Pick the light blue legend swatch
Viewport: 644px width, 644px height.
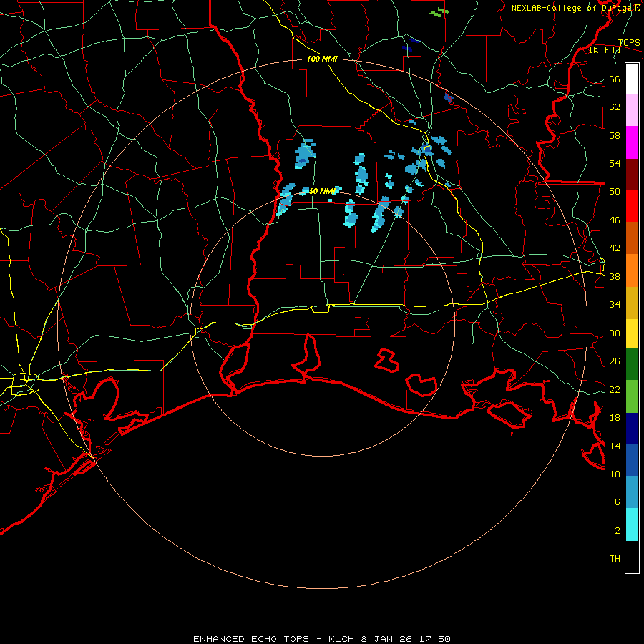coord(632,492)
